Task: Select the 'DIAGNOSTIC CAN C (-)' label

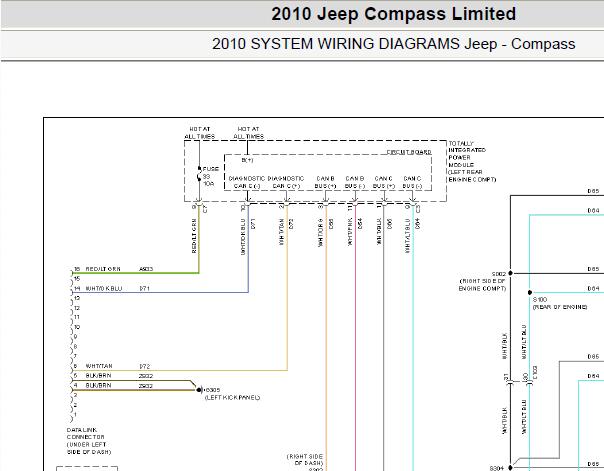Action: pos(247,183)
